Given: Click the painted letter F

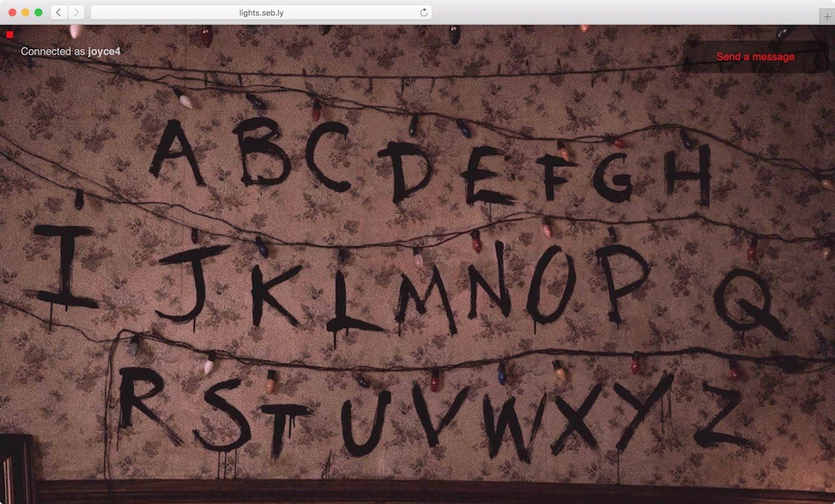Looking at the screenshot, I should tap(554, 176).
